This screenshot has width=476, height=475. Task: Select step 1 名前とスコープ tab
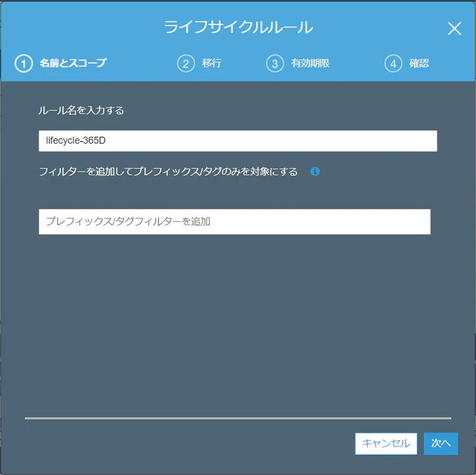coord(61,63)
